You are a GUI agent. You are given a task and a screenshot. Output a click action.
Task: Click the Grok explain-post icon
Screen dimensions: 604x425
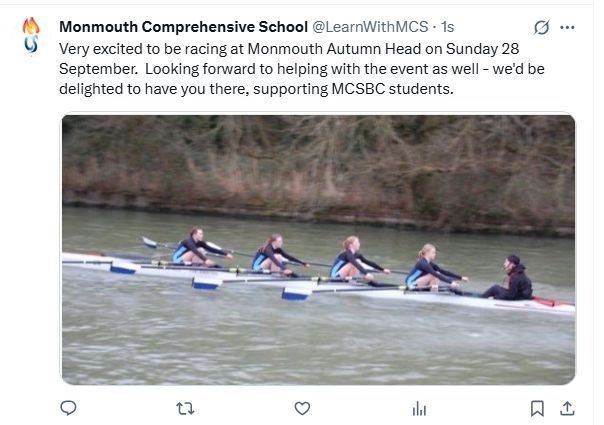coord(541,27)
